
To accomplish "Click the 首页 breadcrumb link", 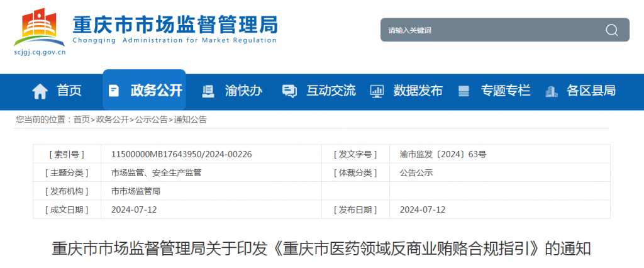I will pos(81,120).
